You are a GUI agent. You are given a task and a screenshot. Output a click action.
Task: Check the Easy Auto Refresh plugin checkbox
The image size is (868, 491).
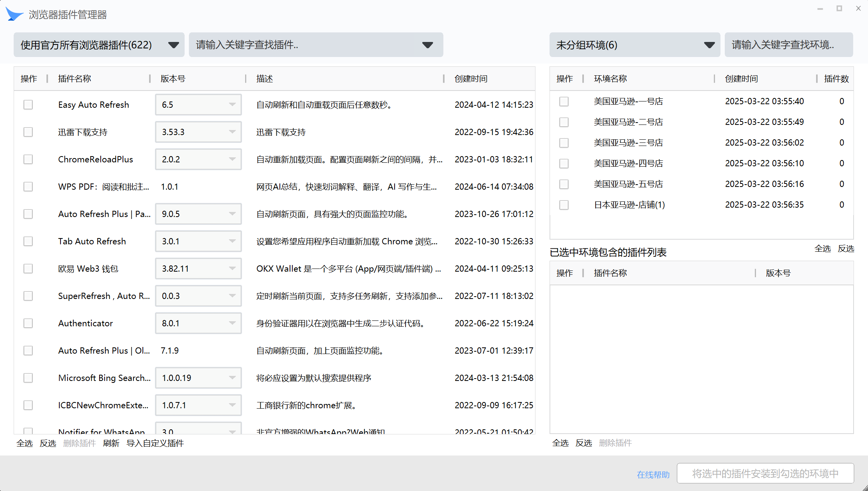(28, 105)
